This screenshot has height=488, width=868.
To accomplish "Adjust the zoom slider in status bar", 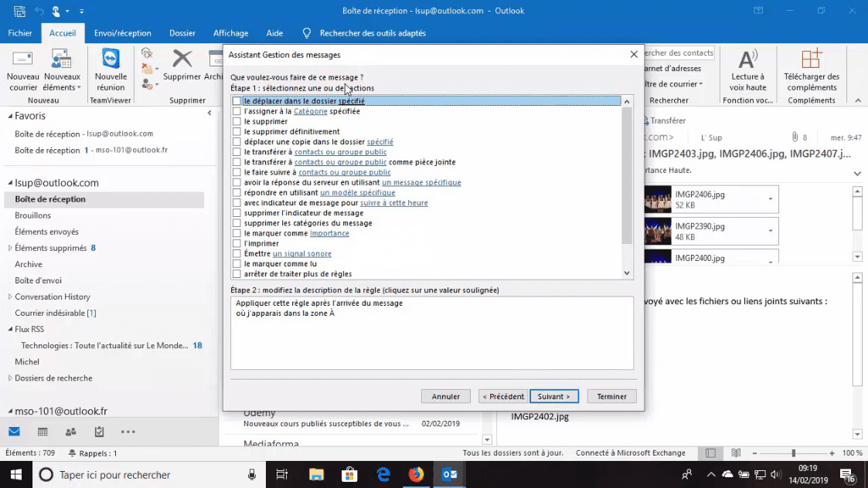I will click(x=793, y=453).
